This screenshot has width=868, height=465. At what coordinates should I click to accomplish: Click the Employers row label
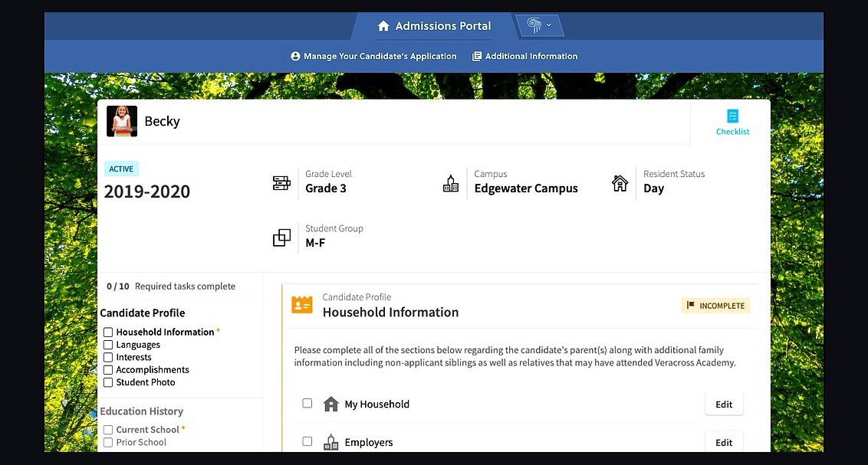[x=369, y=442]
